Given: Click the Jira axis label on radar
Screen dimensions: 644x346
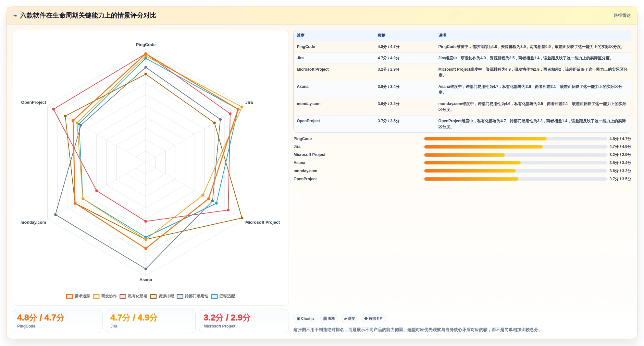Looking at the screenshot, I should 249,102.
